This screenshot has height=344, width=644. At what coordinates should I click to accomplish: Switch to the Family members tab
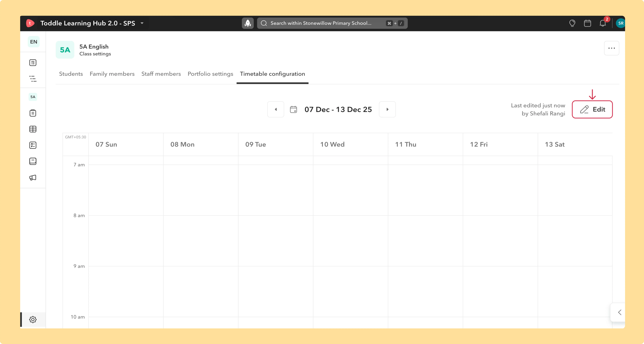pos(112,74)
